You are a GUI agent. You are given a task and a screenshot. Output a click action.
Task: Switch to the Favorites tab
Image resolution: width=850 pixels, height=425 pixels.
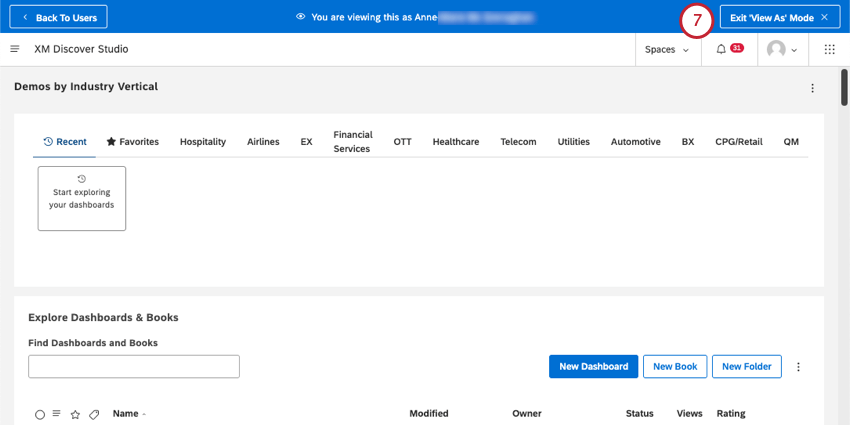coord(133,142)
